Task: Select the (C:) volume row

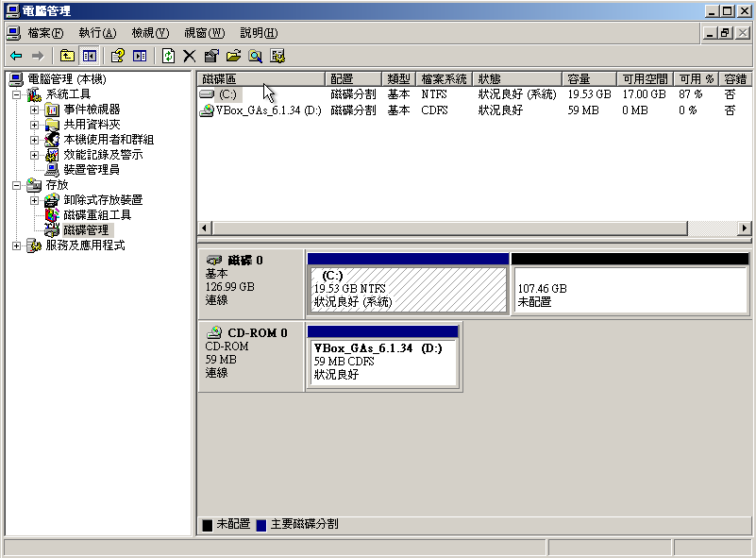Action: point(474,94)
